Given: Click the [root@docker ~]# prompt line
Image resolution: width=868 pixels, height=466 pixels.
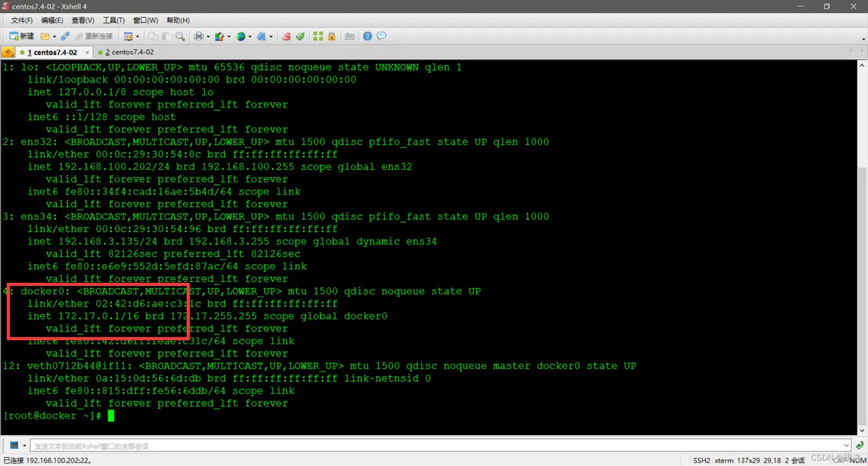Looking at the screenshot, I should point(52,416).
